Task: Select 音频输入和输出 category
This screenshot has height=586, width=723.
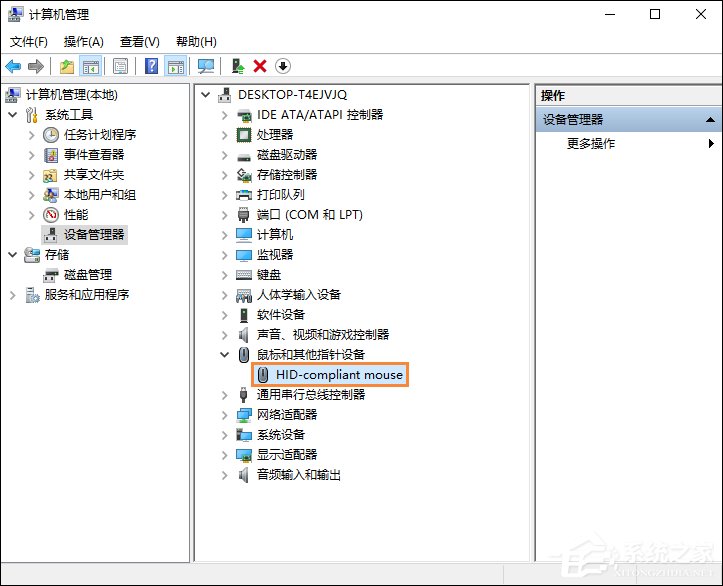Action: coord(299,474)
